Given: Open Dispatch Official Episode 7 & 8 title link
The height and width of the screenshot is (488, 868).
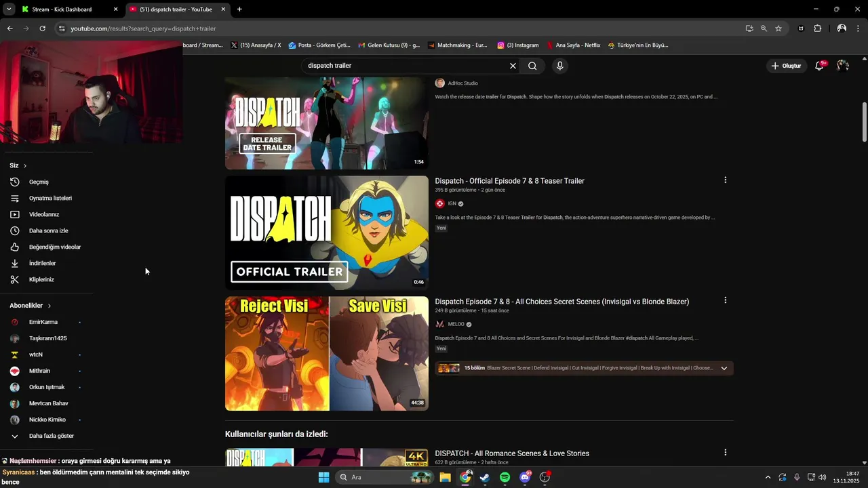Looking at the screenshot, I should click(x=509, y=181).
